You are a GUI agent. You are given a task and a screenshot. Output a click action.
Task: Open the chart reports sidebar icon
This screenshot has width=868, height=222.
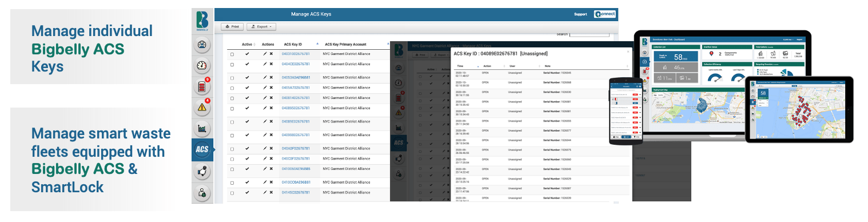click(202, 129)
